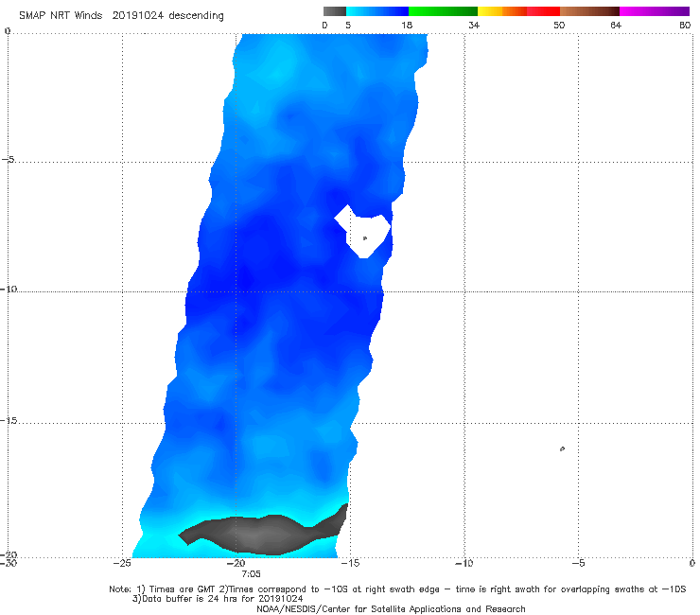Click the color bar label '34'
This screenshot has width=700, height=615.
pyautogui.click(x=474, y=26)
